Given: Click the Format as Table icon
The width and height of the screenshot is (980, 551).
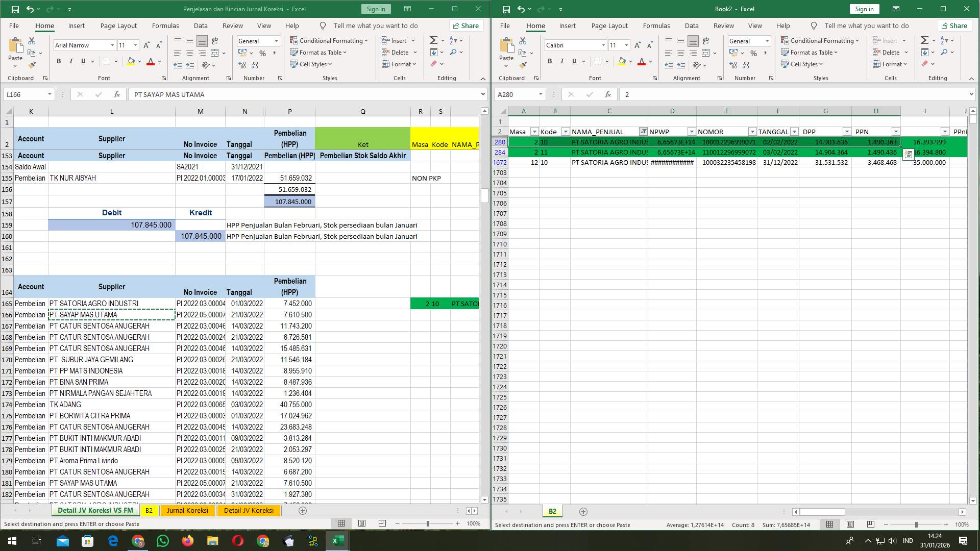Looking at the screenshot, I should click(x=295, y=53).
